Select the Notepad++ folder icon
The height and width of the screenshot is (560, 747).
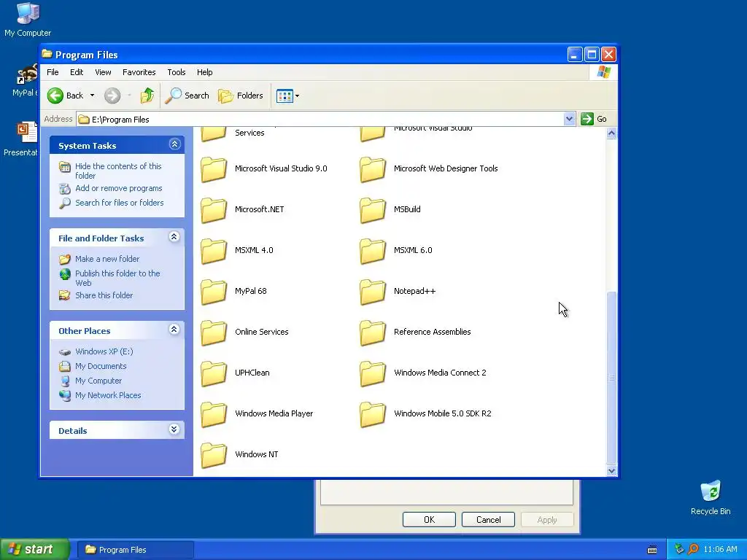[x=373, y=292]
